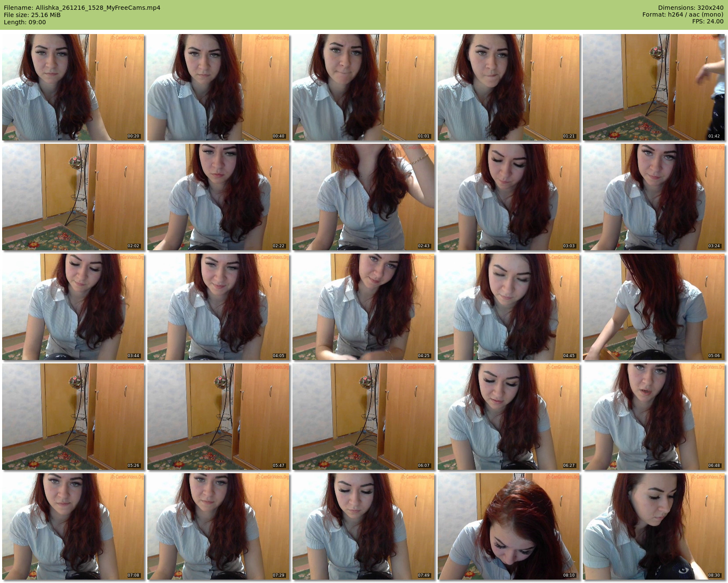Open the thumbnail marked 02:43
Viewport: 728px width, 583px height.
pyautogui.click(x=364, y=197)
